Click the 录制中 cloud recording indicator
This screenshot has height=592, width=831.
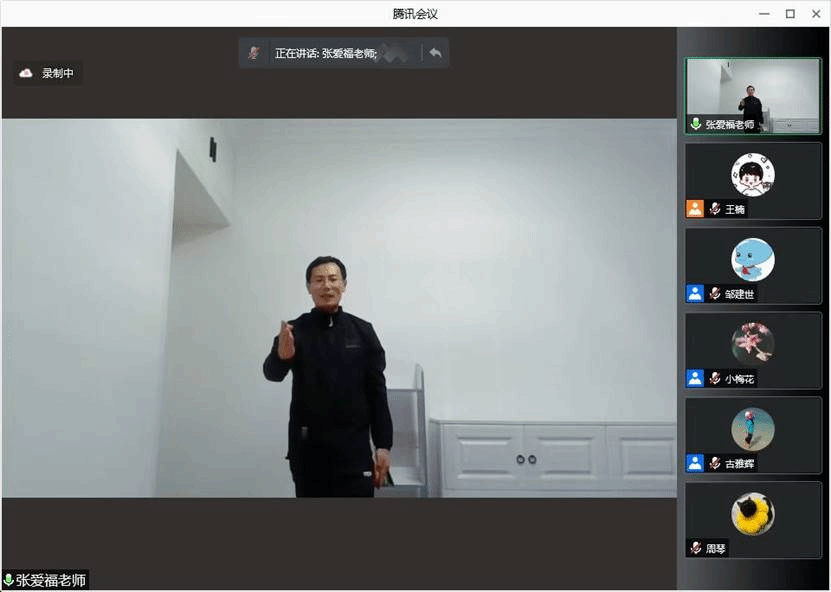coord(47,73)
